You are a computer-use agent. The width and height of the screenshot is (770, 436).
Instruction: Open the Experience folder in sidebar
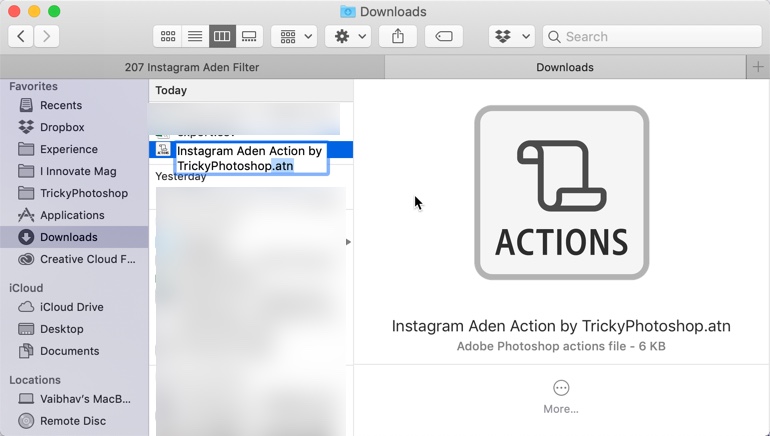coord(74,149)
